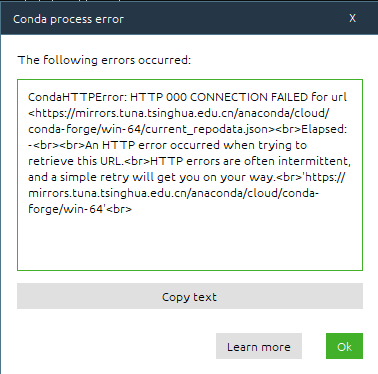Click the Copy text button

click(190, 296)
